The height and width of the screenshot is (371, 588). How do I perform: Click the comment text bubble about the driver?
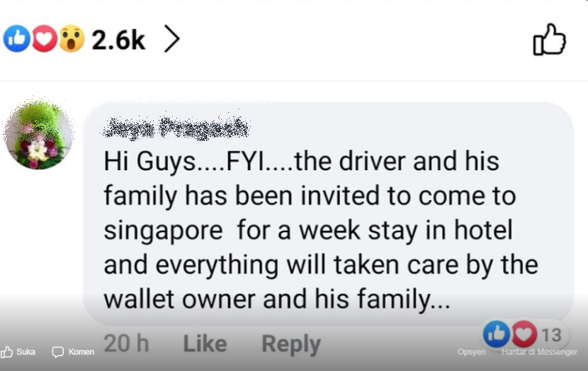(328, 214)
